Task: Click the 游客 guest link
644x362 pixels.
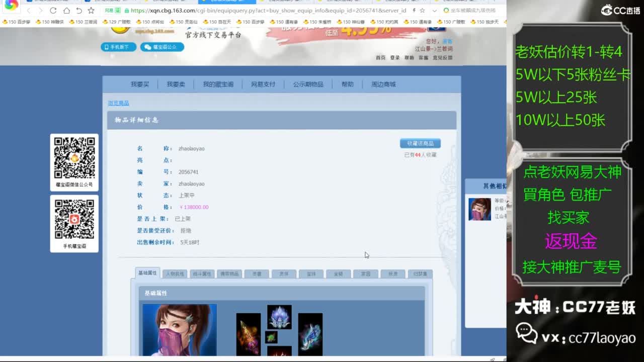Action: 447,42
